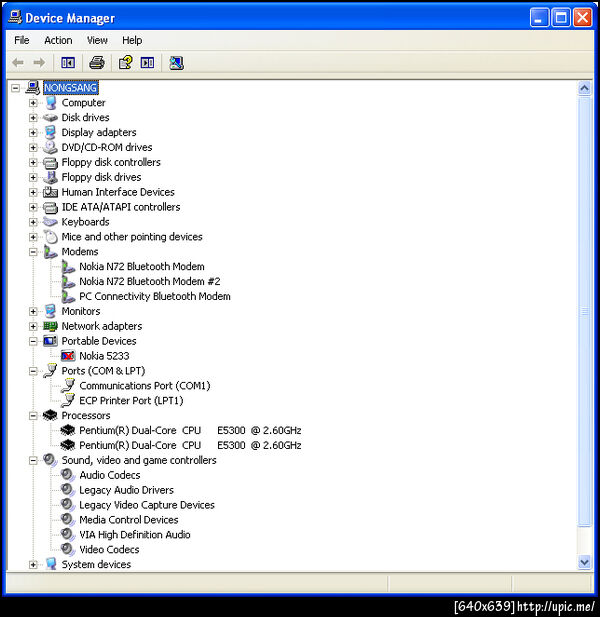Click the Mice and other pointing devices icon
The width and height of the screenshot is (600, 617).
point(51,237)
